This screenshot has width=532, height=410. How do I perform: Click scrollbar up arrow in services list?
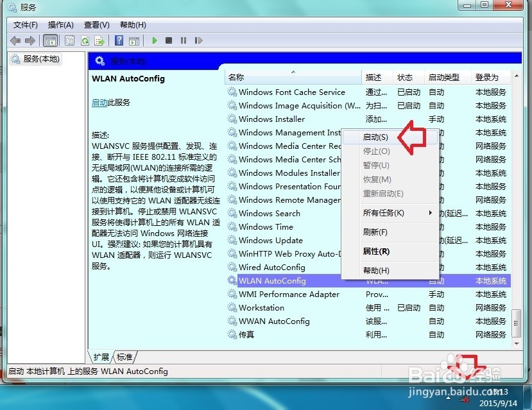click(517, 76)
